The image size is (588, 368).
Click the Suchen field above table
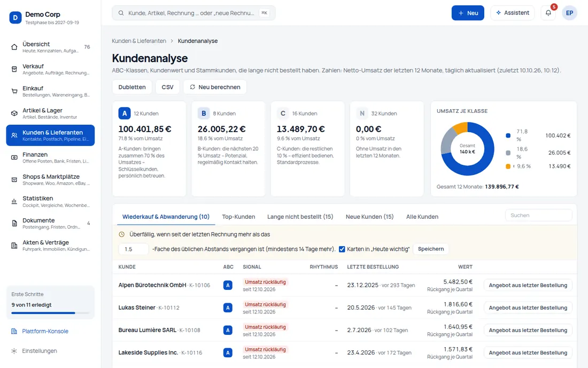tap(538, 216)
